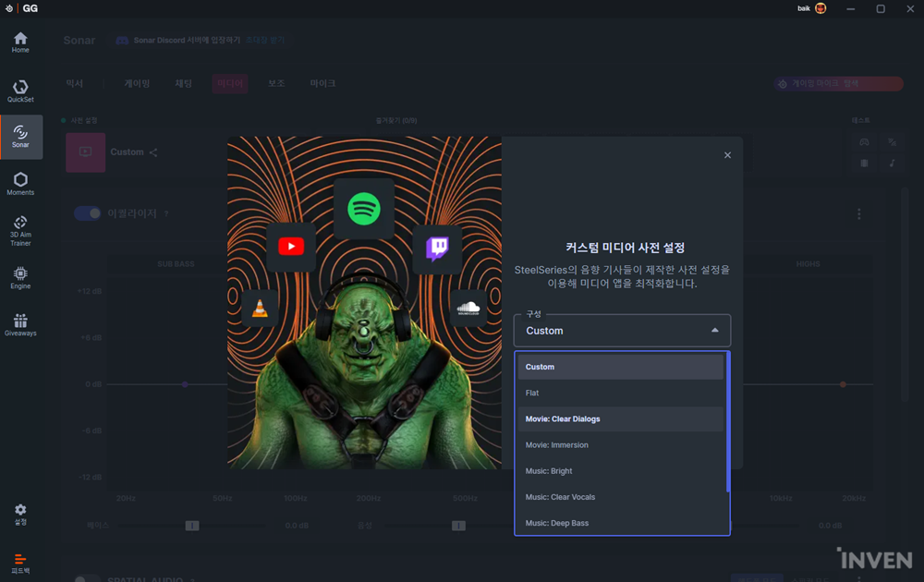This screenshot has height=582, width=924.
Task: Toggle the Spatial Audio switch
Action: (x=87, y=579)
